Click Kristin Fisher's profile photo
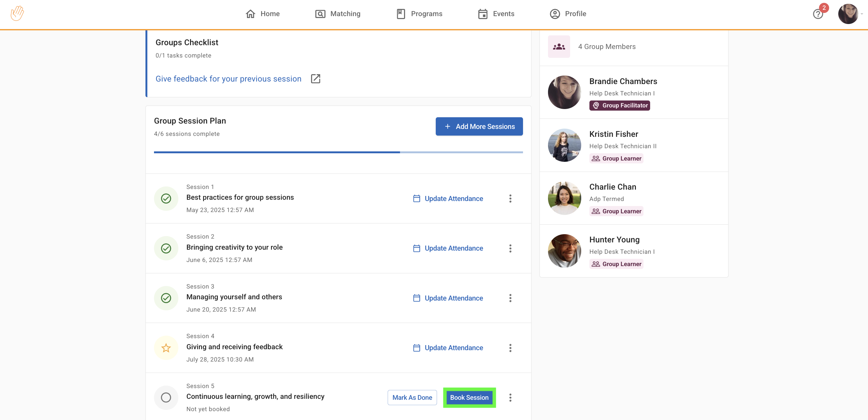The width and height of the screenshot is (868, 420). click(x=564, y=145)
